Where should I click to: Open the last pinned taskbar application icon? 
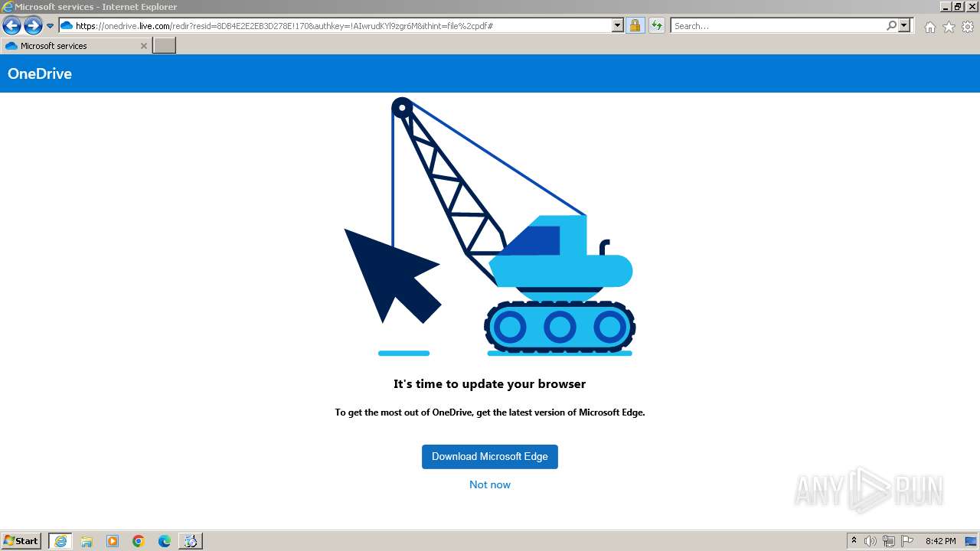[191, 541]
